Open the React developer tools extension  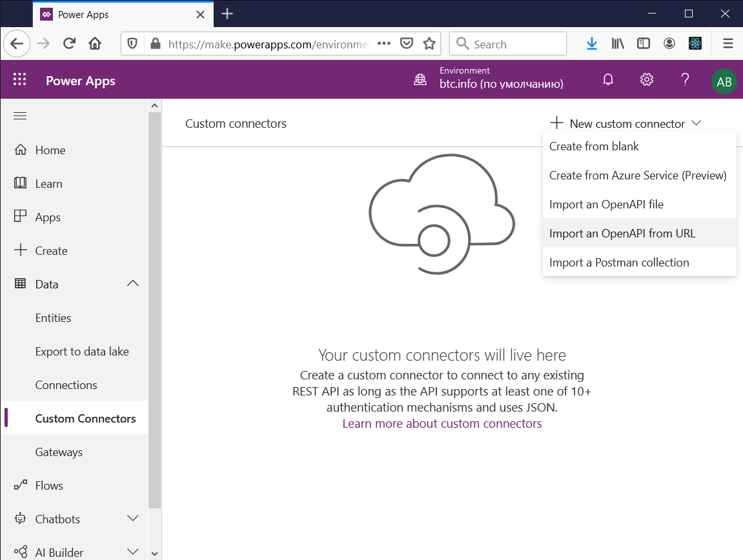click(695, 44)
